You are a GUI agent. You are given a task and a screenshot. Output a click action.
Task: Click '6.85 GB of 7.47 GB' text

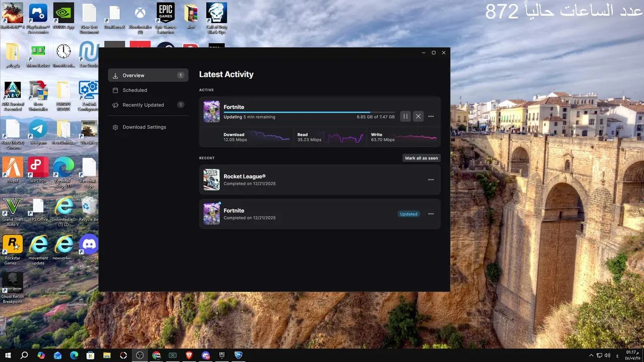point(375,117)
